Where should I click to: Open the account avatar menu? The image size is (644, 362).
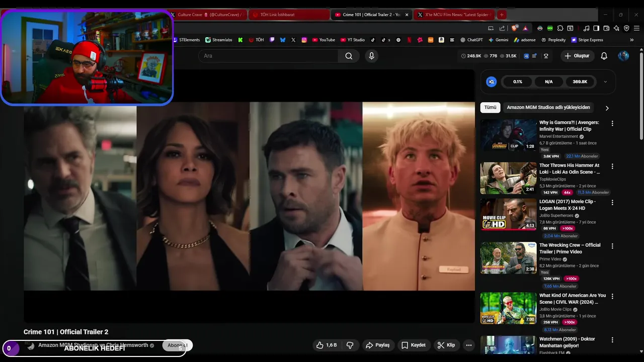tap(623, 56)
